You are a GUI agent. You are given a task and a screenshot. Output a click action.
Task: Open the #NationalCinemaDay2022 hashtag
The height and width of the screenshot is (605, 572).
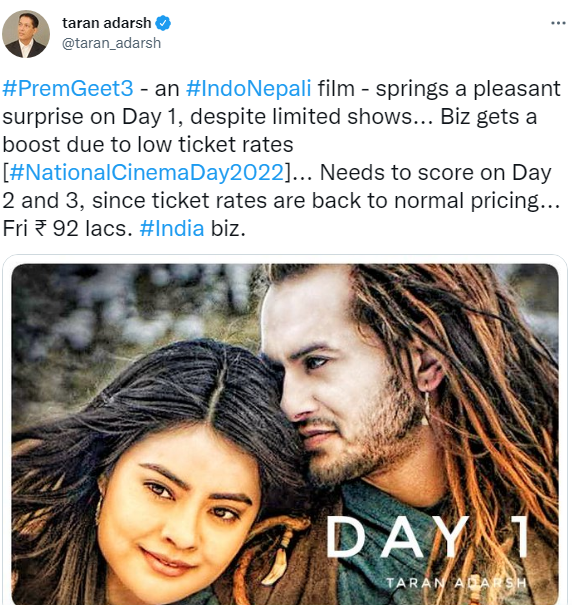point(147,172)
